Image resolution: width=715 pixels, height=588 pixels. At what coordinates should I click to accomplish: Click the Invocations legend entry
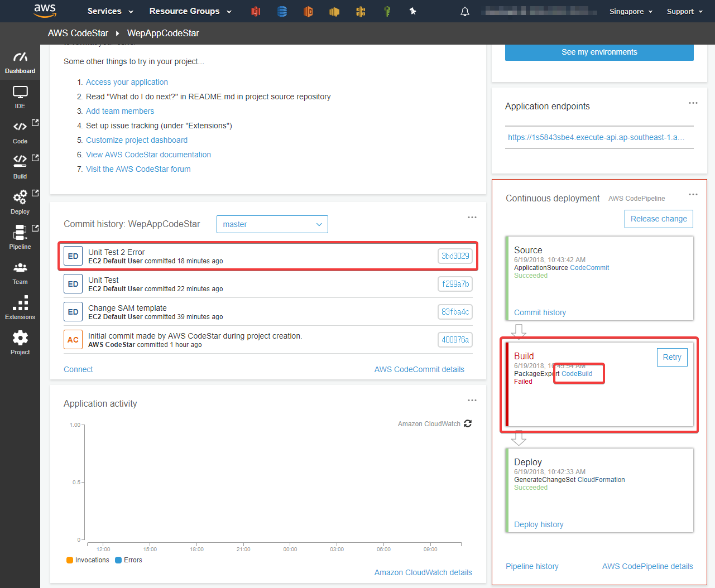point(88,560)
